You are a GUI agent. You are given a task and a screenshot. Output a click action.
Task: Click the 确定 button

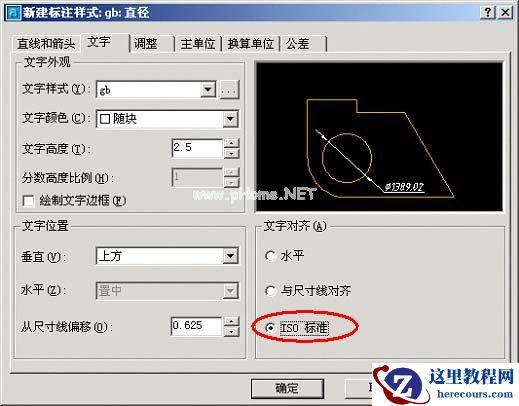point(287,388)
